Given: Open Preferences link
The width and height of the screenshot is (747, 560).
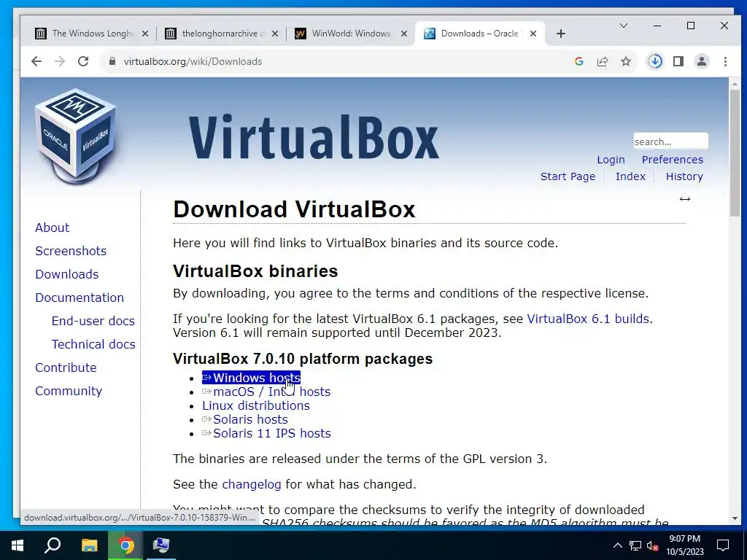Looking at the screenshot, I should tap(672, 160).
